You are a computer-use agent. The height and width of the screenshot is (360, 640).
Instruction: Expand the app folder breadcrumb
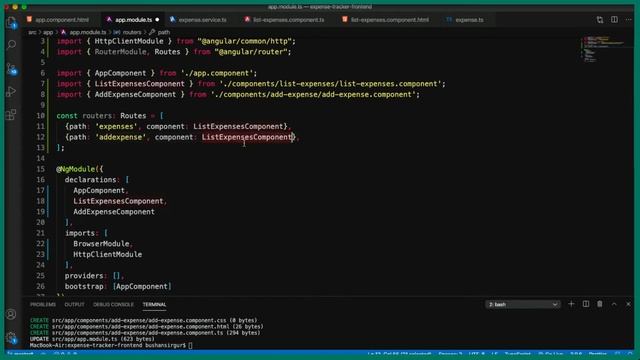point(48,32)
